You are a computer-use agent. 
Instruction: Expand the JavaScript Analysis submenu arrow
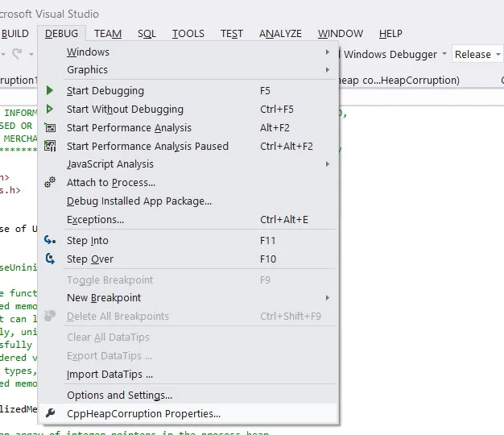[x=327, y=164]
